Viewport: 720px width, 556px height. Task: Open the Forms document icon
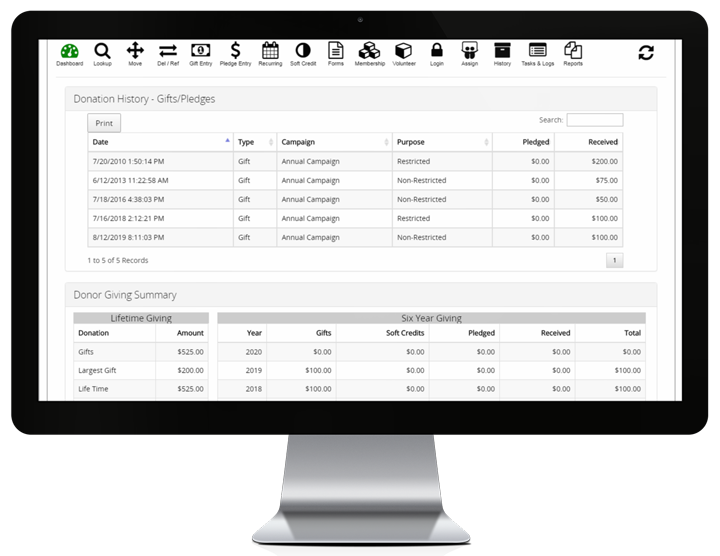coord(336,55)
